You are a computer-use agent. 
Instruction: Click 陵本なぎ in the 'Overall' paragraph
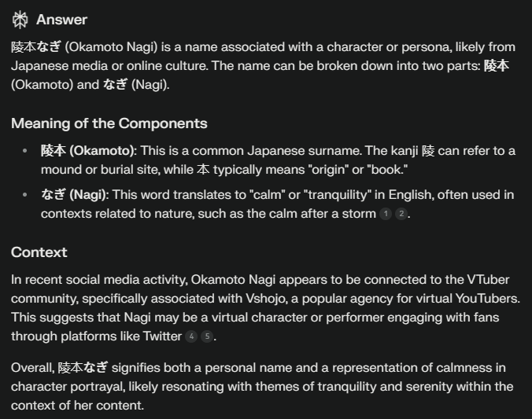83,367
